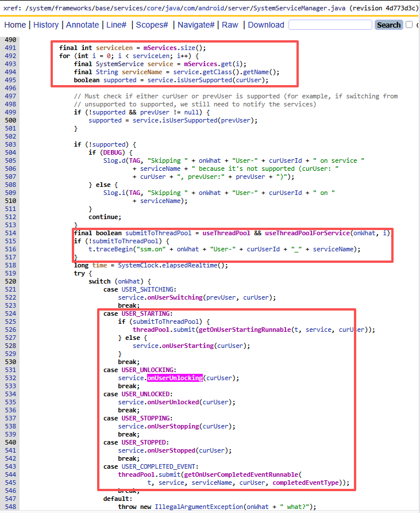Screen dimensions: 420x513
Task: Select line number 548
Action: (10, 507)
